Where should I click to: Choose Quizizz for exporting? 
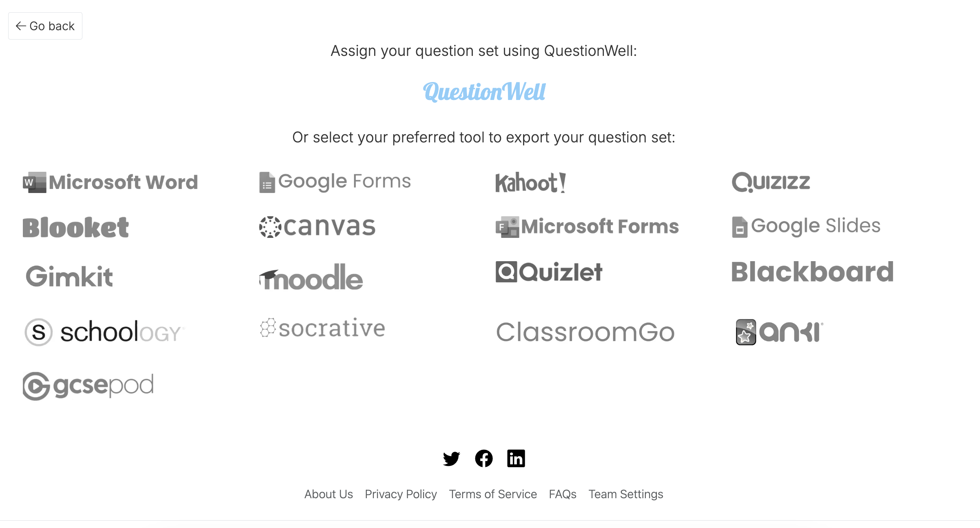point(770,182)
